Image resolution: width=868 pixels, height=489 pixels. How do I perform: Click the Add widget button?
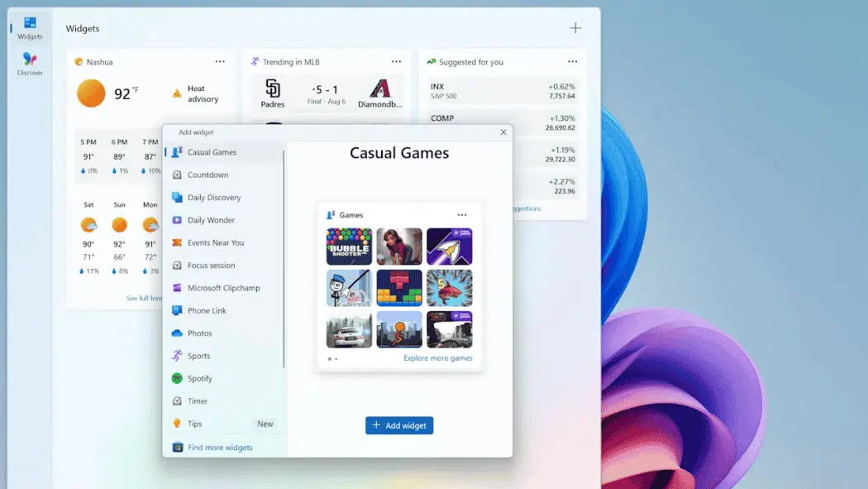(399, 425)
